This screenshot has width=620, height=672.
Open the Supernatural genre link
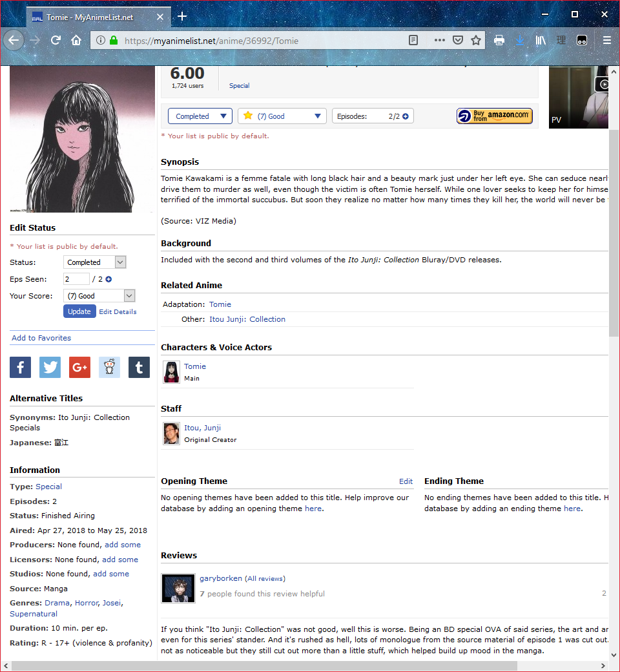click(x=34, y=614)
